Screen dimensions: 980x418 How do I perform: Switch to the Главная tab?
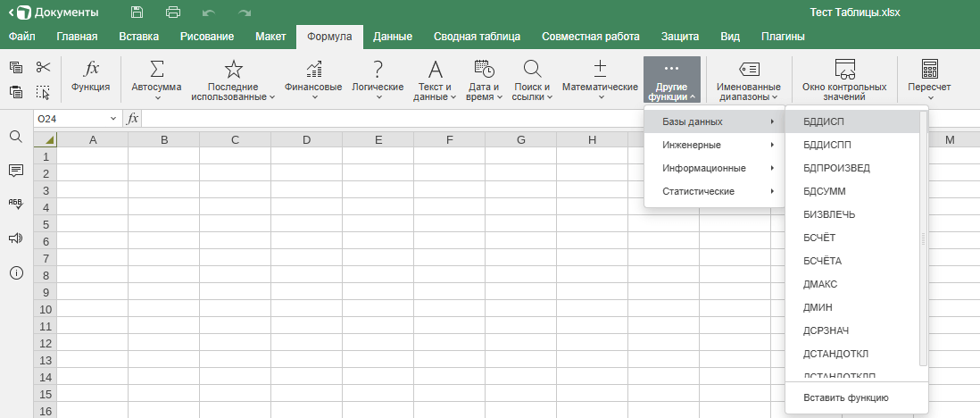tap(77, 37)
